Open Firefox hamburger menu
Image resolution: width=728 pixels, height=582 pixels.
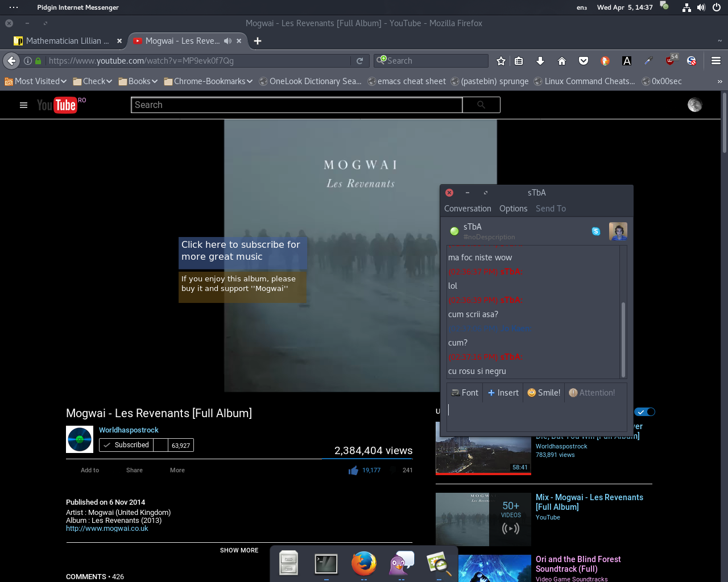(x=716, y=61)
